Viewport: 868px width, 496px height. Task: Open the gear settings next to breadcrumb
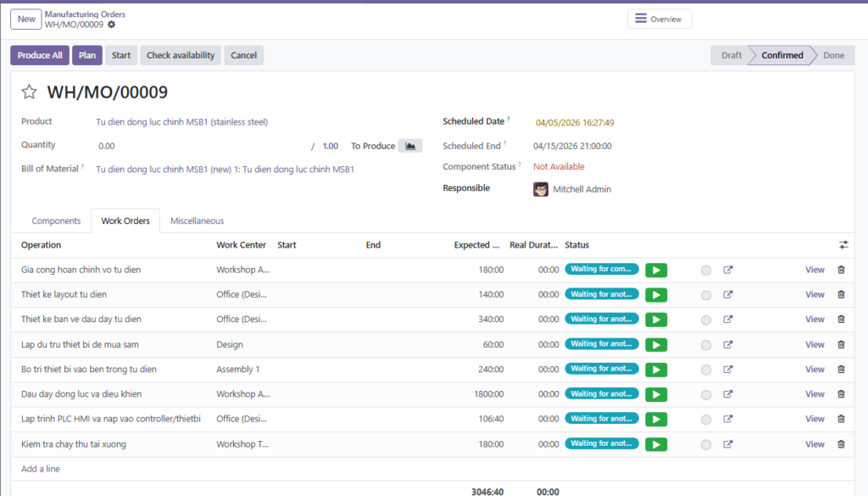[x=111, y=25]
